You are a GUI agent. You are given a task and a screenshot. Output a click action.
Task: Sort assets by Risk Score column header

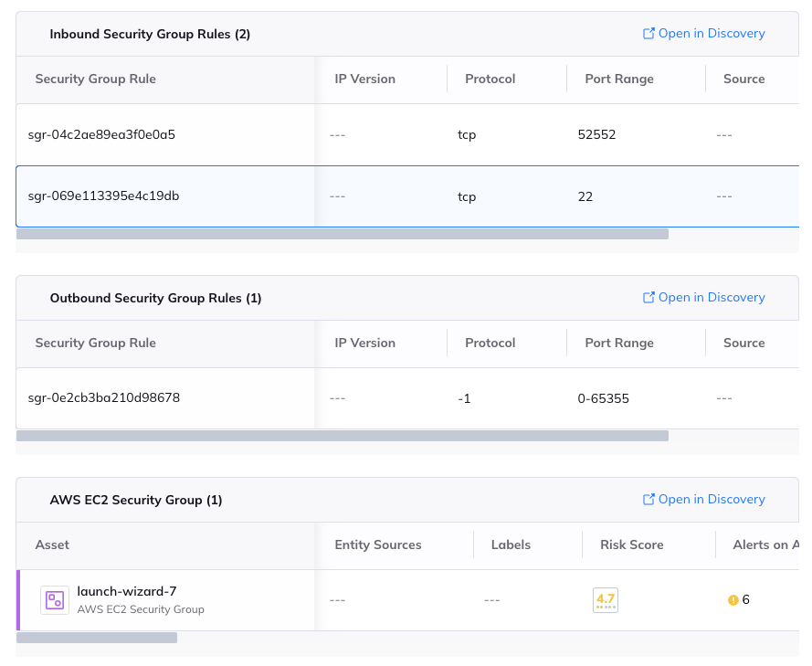point(631,545)
